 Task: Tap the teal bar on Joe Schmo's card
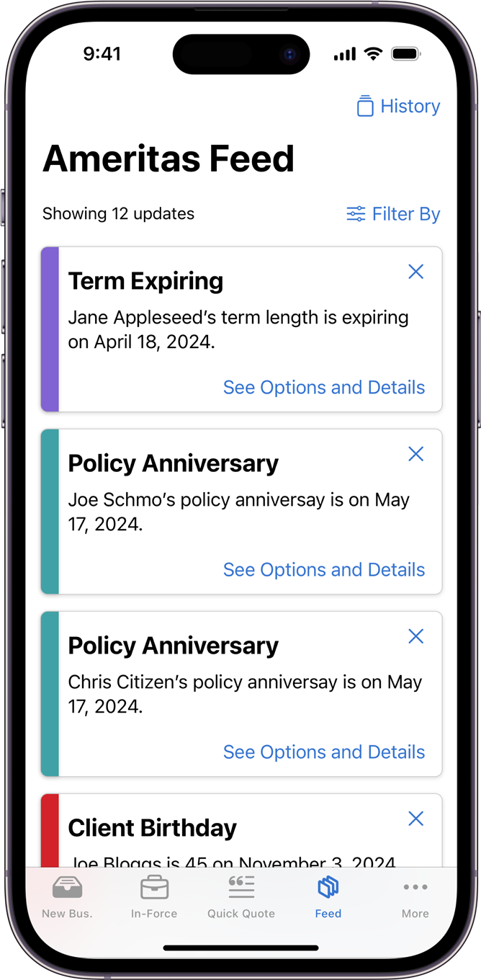pos(50,512)
